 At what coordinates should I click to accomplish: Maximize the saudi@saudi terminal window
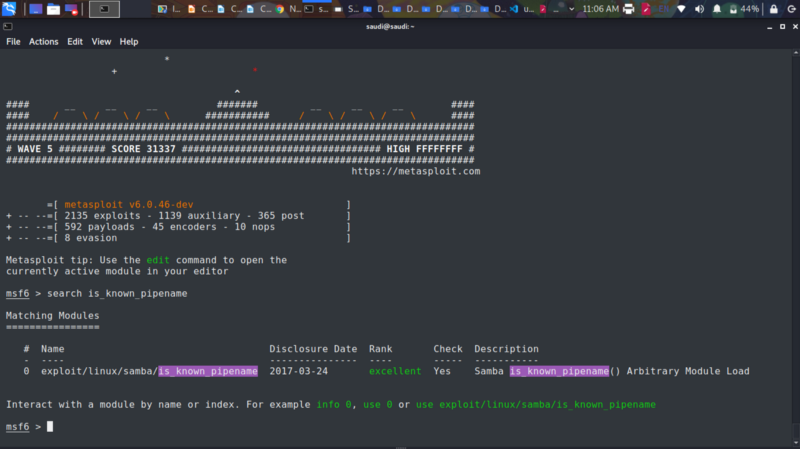(x=782, y=27)
